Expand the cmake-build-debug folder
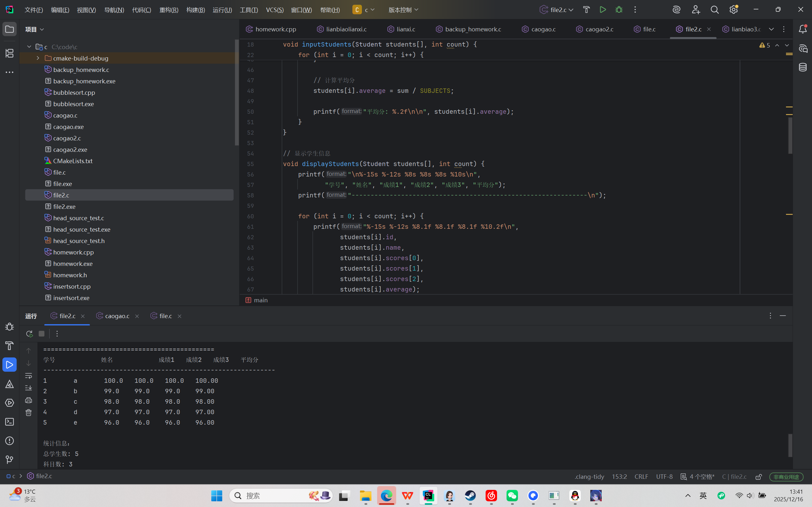 coord(38,58)
